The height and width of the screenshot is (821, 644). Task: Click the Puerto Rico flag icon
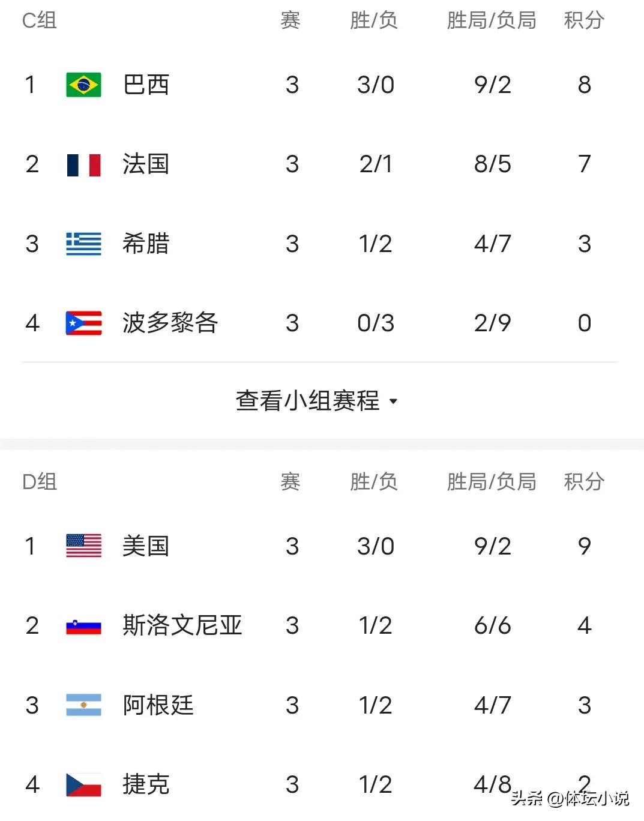tap(83, 323)
